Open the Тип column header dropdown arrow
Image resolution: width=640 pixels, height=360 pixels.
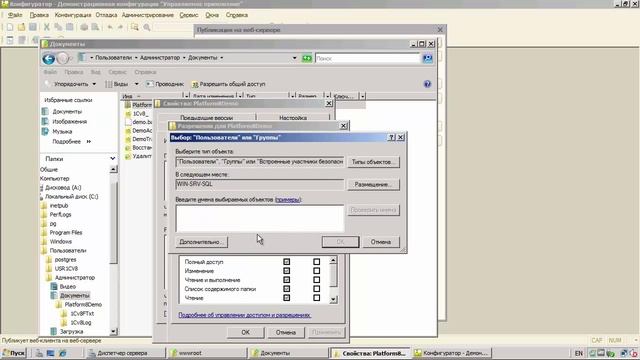[292, 96]
